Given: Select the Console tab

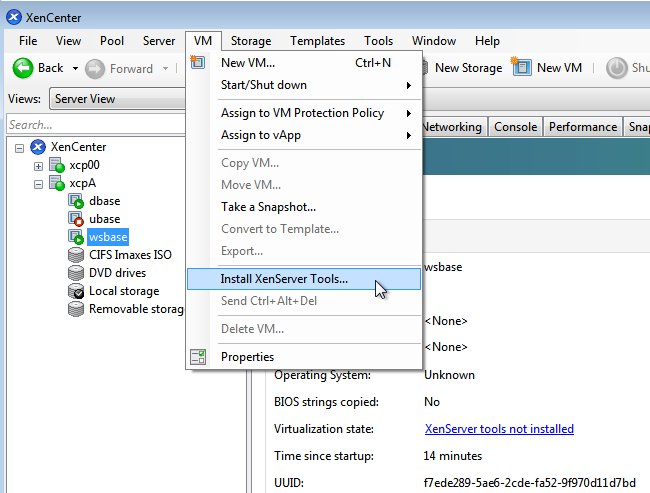Looking at the screenshot, I should point(515,126).
